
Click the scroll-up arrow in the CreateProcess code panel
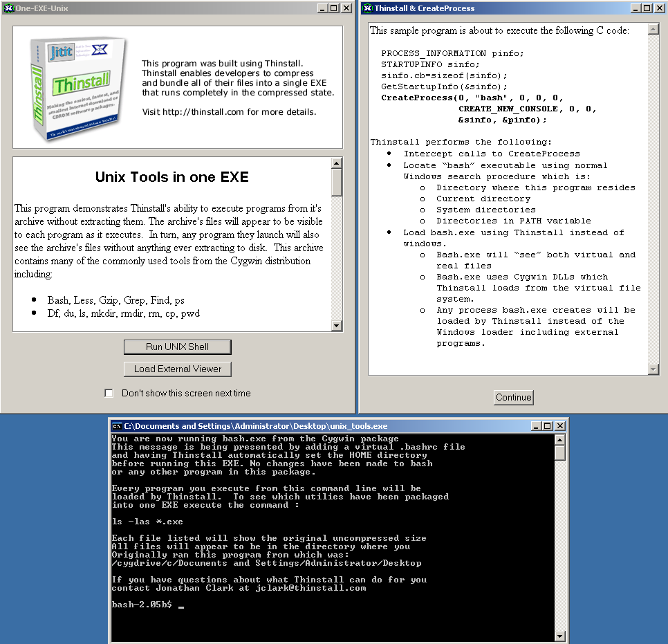point(653,30)
